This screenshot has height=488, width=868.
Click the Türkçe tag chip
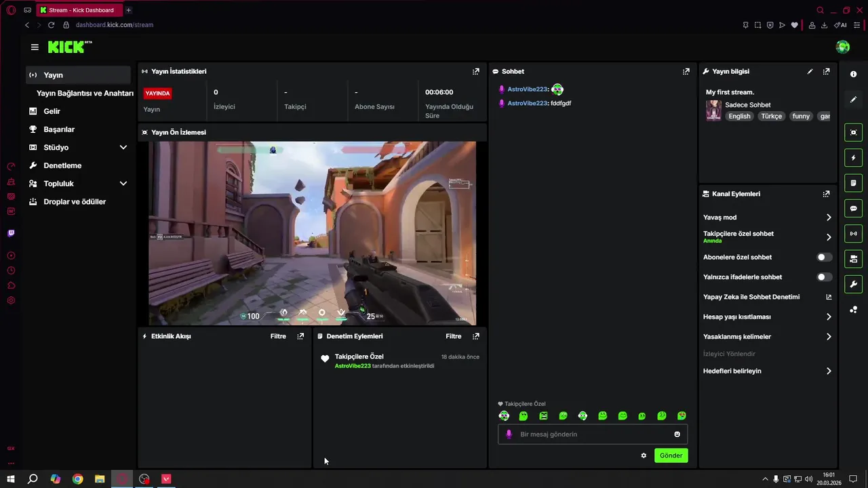771,117
